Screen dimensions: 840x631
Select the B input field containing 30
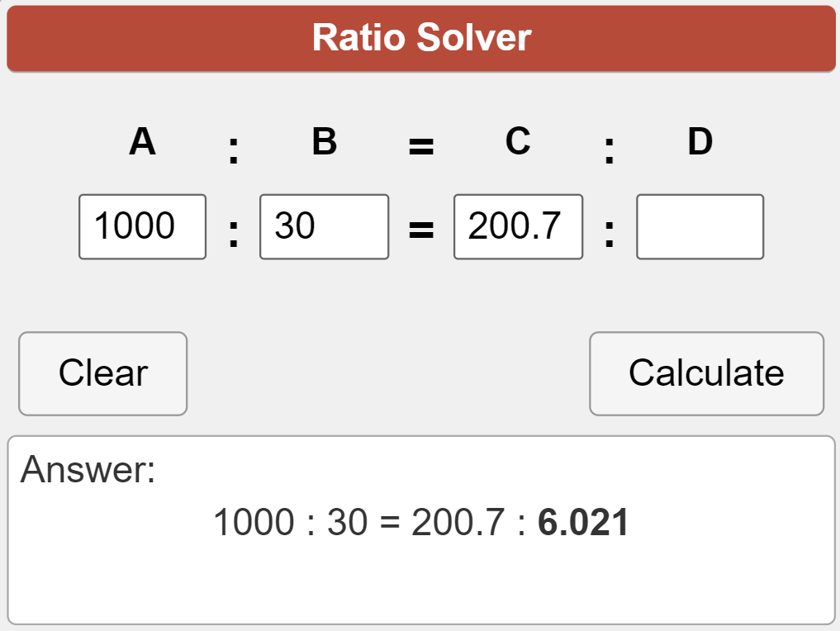pos(324,226)
